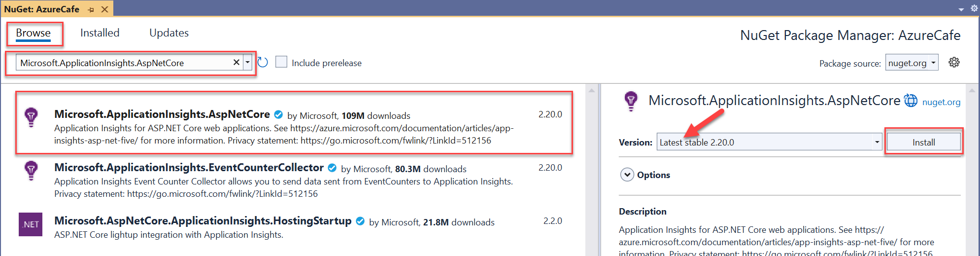
Task: Open the search history dropdown arrow
Action: (x=247, y=62)
